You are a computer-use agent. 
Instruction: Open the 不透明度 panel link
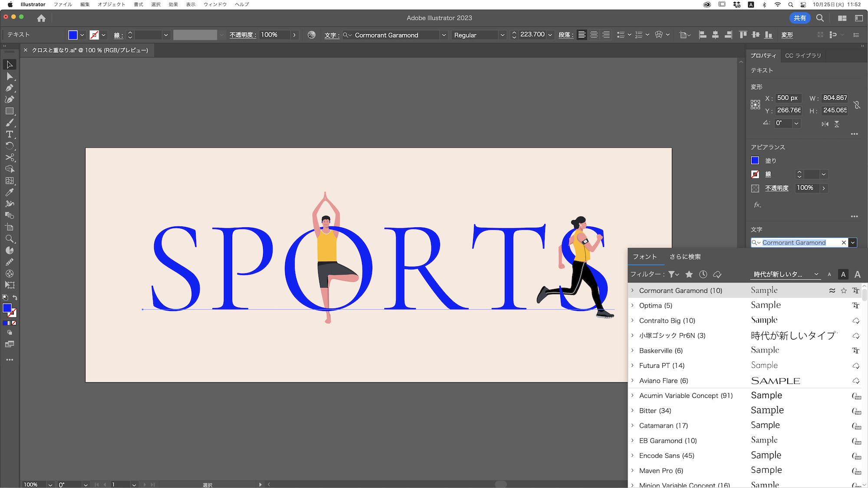click(243, 35)
